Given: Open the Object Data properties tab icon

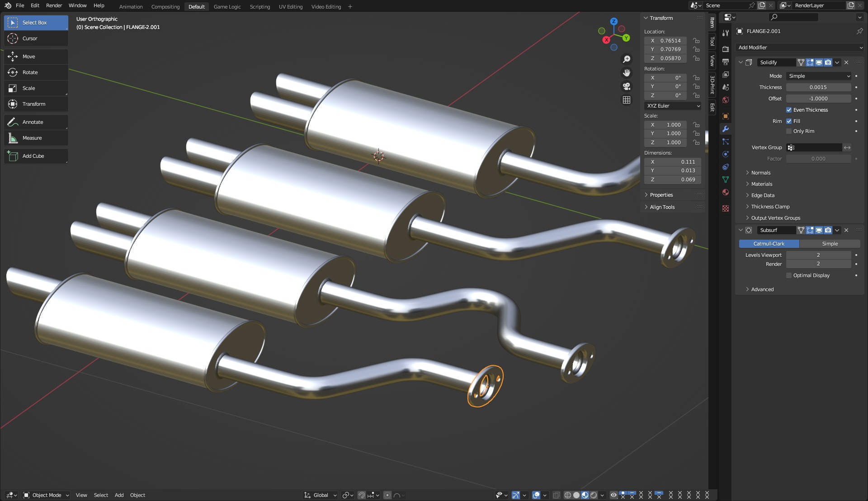Looking at the screenshot, I should click(726, 180).
